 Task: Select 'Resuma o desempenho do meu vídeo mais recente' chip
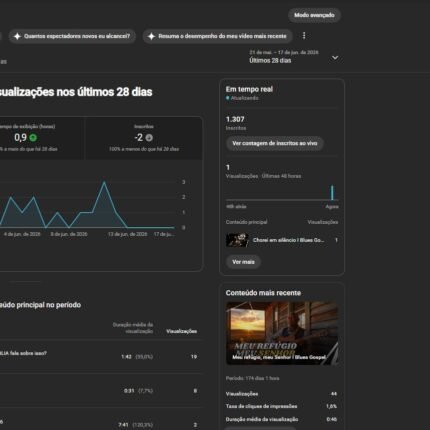pos(218,36)
